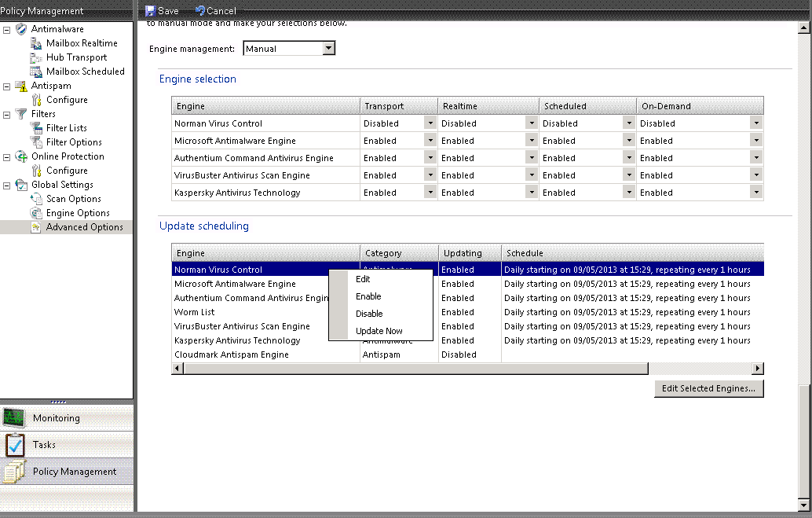Image resolution: width=812 pixels, height=518 pixels.
Task: Select Engine Options in the tree
Action: 77,213
